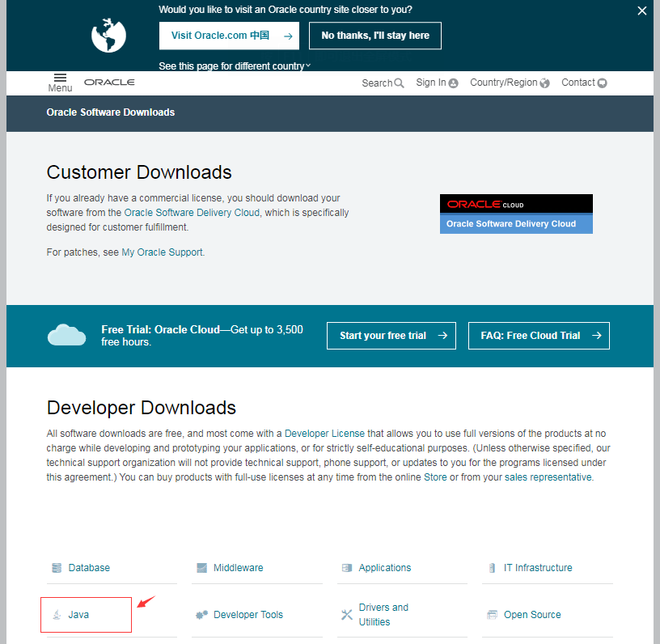Open the Developer License link
The height and width of the screenshot is (644, 660).
click(x=324, y=434)
